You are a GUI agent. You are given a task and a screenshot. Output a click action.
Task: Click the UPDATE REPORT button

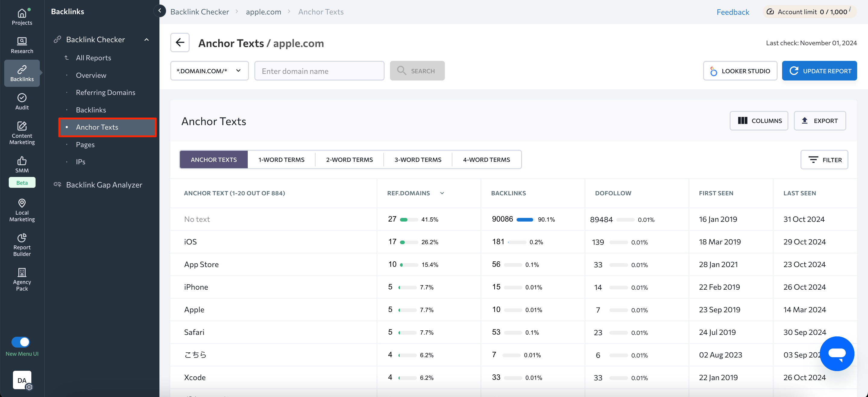coord(821,70)
